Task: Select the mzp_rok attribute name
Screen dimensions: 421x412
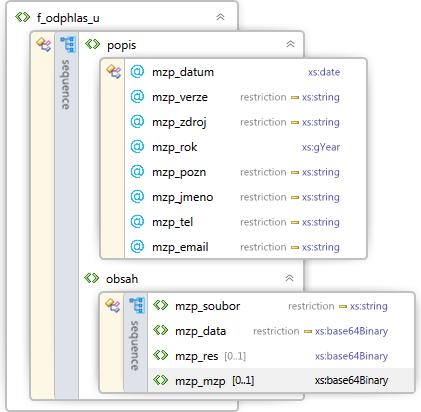Action: coord(175,147)
